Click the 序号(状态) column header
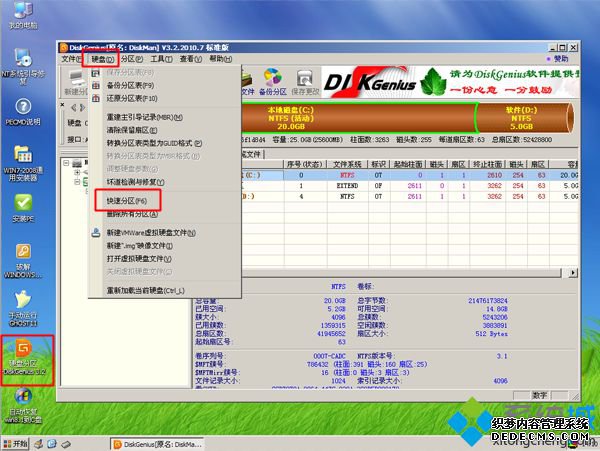Screen dimensions: 600x451 point(305,164)
